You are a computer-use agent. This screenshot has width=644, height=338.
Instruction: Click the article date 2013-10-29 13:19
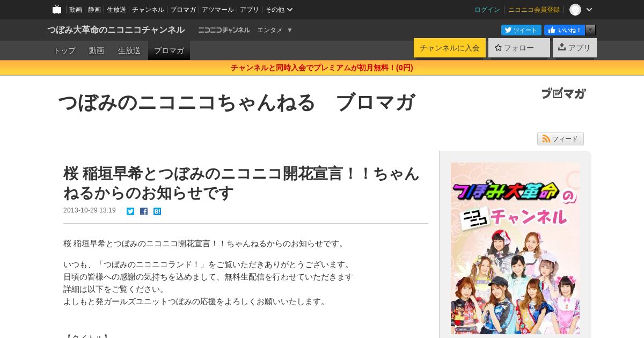[90, 210]
